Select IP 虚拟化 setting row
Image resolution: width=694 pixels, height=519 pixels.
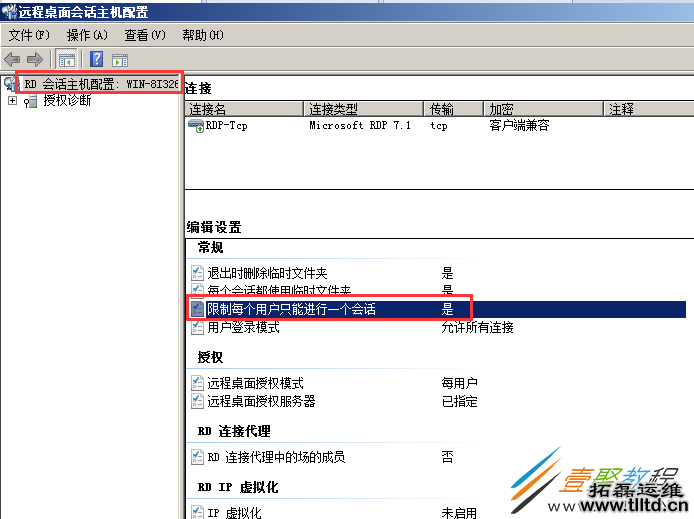(235, 512)
